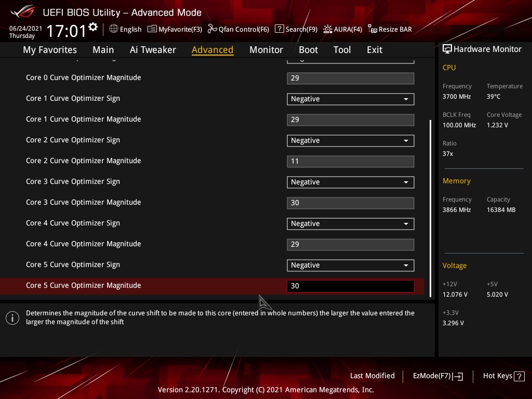
Task: Open Core 1 Curve Optimizer Sign dropdown
Action: click(351, 99)
